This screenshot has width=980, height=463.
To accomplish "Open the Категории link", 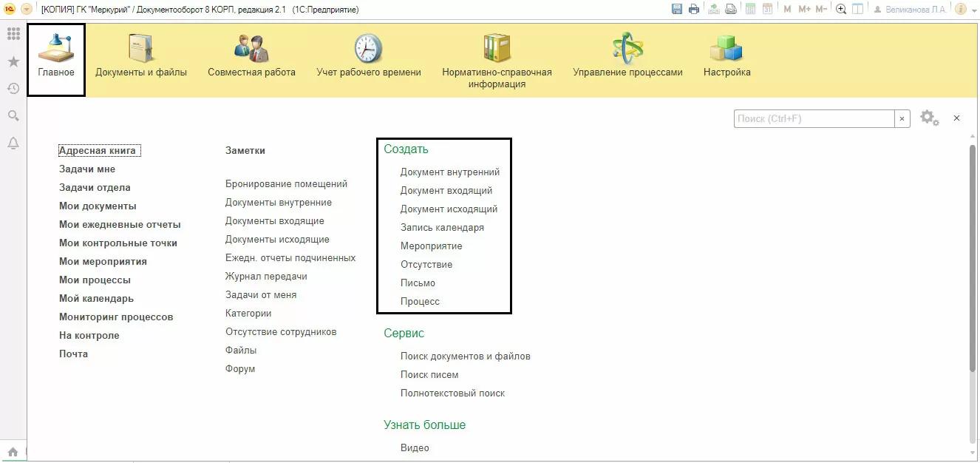I will (248, 314).
